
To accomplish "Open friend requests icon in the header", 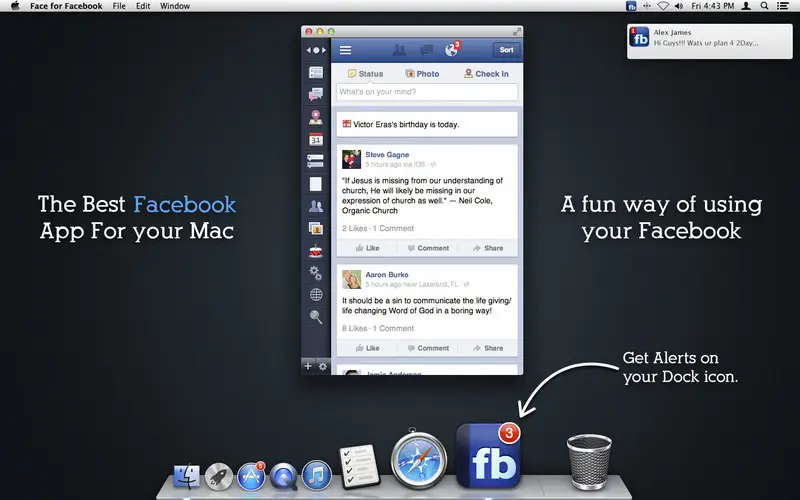I will (x=399, y=50).
